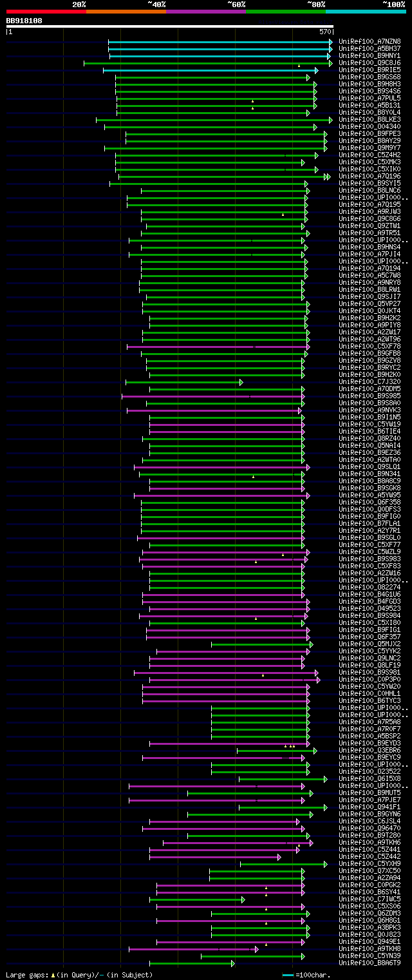Click the cyan alignment bar for UniRef100_B9RIE5
This screenshot has height=980, width=412.
211,70
